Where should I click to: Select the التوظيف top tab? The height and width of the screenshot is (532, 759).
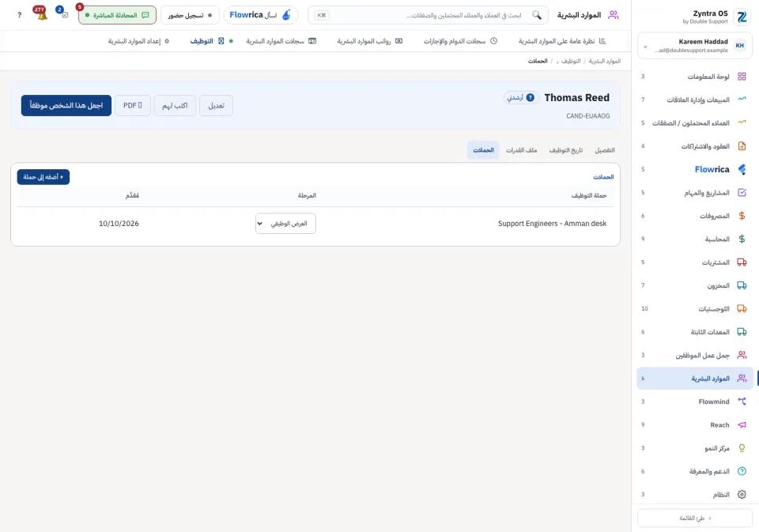click(207, 41)
